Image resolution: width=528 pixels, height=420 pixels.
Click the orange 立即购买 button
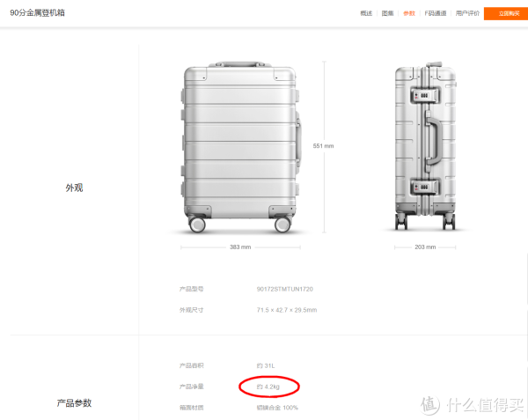[506, 13]
